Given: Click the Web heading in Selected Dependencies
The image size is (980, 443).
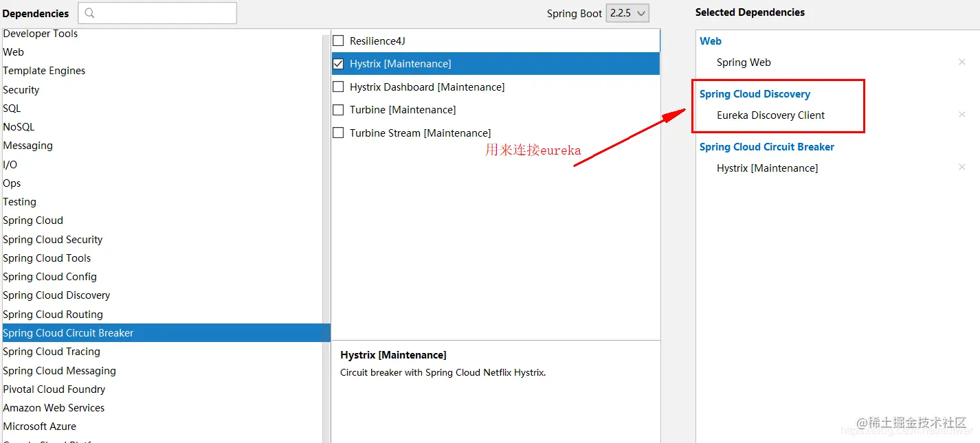Looking at the screenshot, I should click(x=711, y=41).
